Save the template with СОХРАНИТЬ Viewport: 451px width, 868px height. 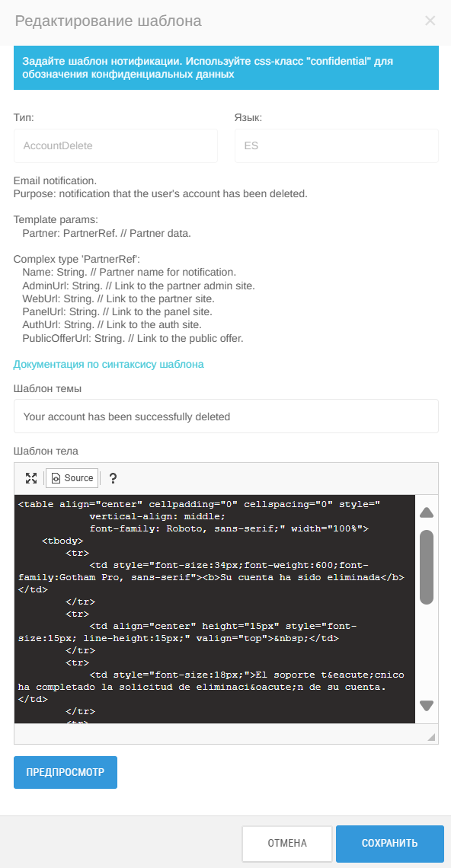(389, 844)
